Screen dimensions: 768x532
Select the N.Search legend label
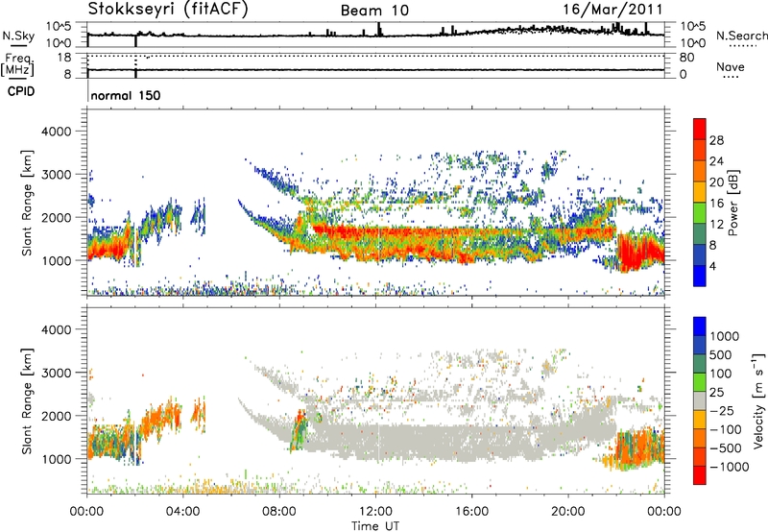pyautogui.click(x=741, y=36)
